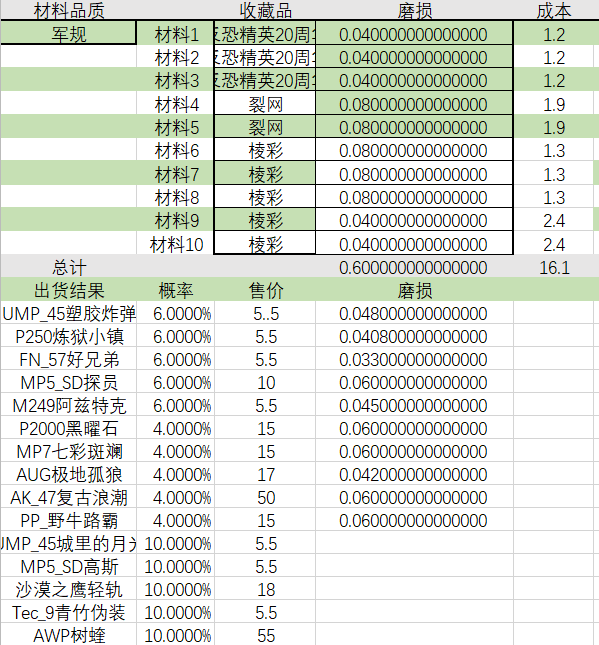
Task: Select the total cost 16.1 cell
Action: [554, 267]
